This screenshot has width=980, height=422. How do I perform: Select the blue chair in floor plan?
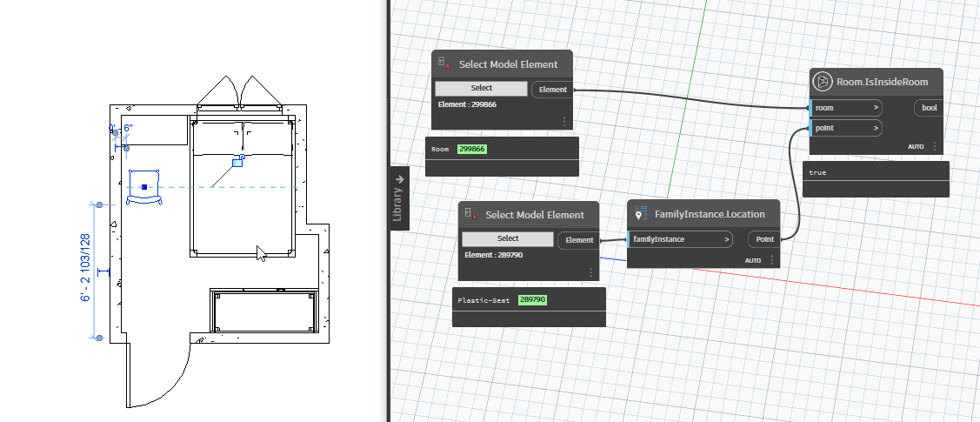click(x=144, y=188)
